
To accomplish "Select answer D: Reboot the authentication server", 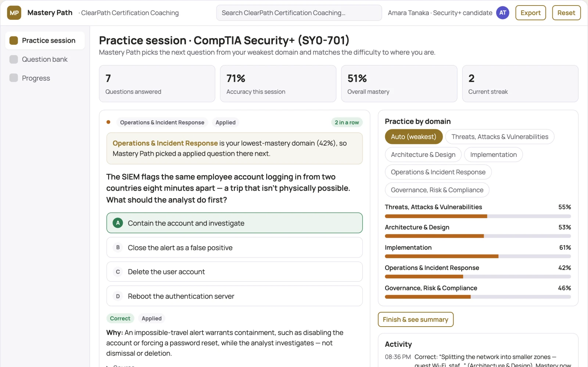I will click(234, 296).
